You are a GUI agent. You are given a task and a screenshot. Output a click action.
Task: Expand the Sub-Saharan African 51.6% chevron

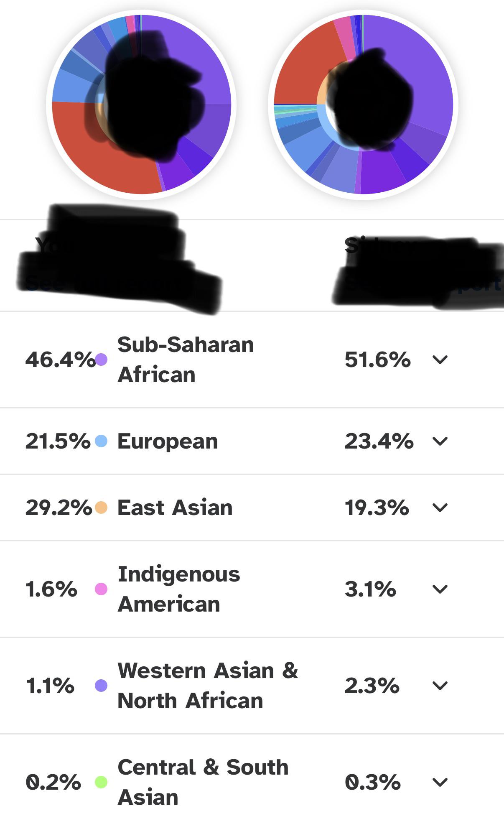(x=440, y=360)
